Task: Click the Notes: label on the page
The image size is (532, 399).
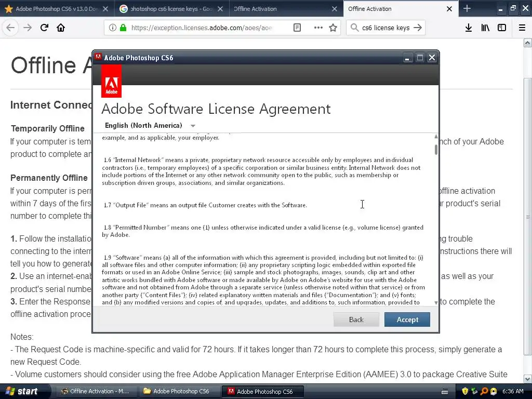Action: tap(22, 337)
